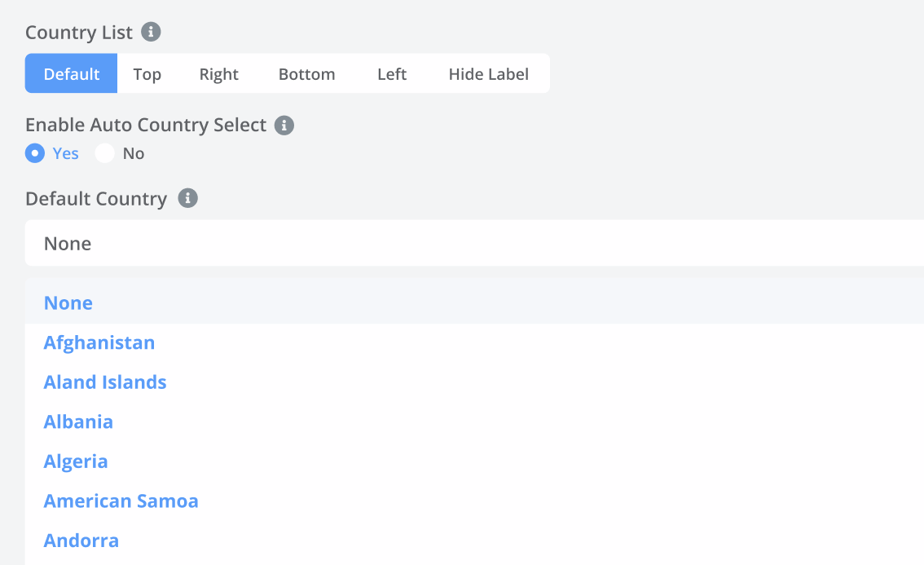Set label placement to Top
Viewport: 924px width, 565px height.
pos(147,74)
